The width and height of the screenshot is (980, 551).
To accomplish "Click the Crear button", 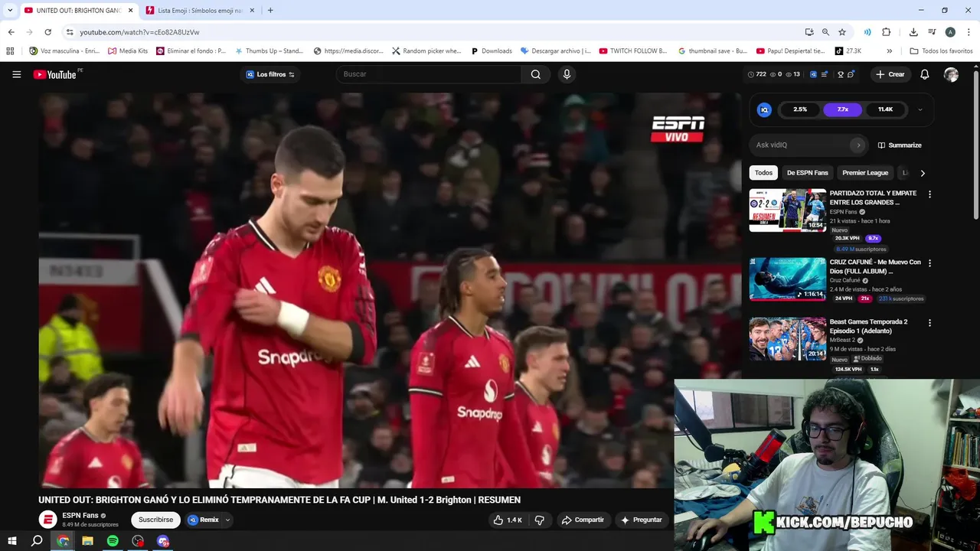I will pos(890,74).
